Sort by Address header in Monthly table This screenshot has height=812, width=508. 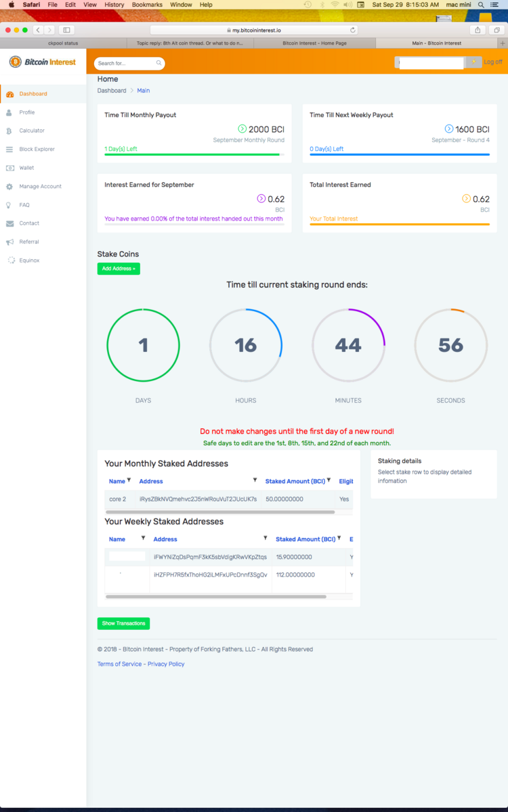pyautogui.click(x=151, y=481)
